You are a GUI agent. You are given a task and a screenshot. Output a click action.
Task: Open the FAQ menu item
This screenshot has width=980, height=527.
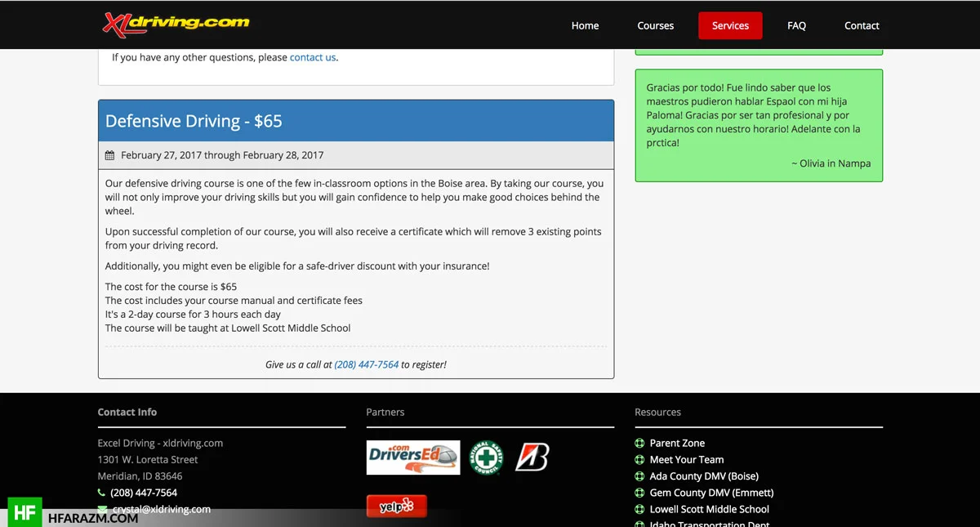pyautogui.click(x=796, y=25)
